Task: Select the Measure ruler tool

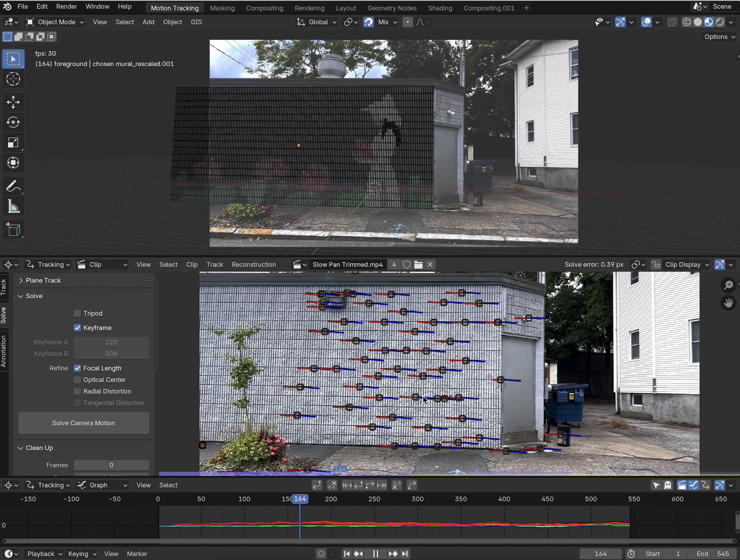Action: pos(13,206)
